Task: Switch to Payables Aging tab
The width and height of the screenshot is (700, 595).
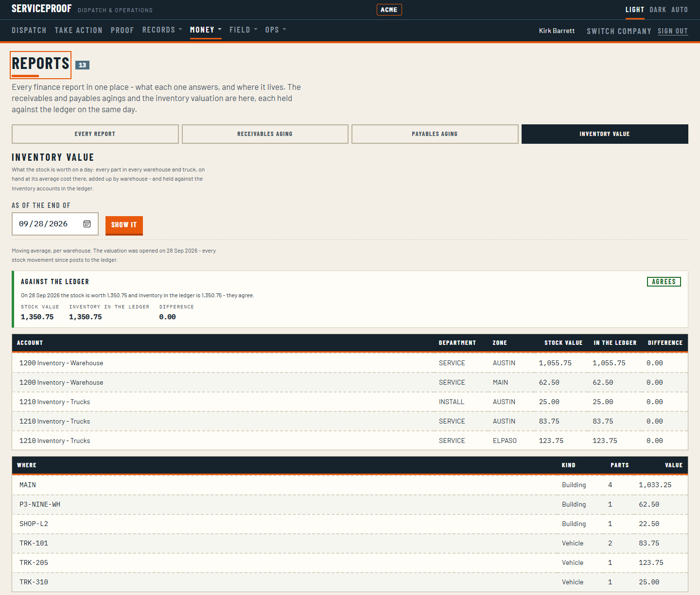Action: pos(435,134)
